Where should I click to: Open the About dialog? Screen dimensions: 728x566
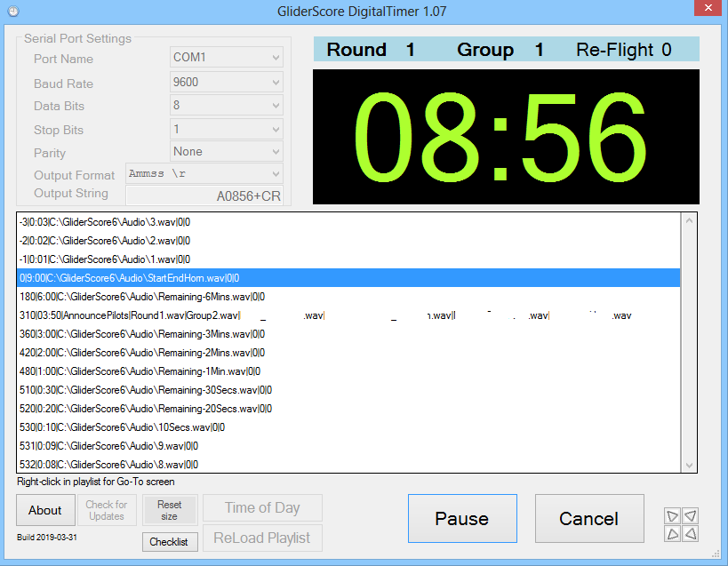pyautogui.click(x=45, y=510)
